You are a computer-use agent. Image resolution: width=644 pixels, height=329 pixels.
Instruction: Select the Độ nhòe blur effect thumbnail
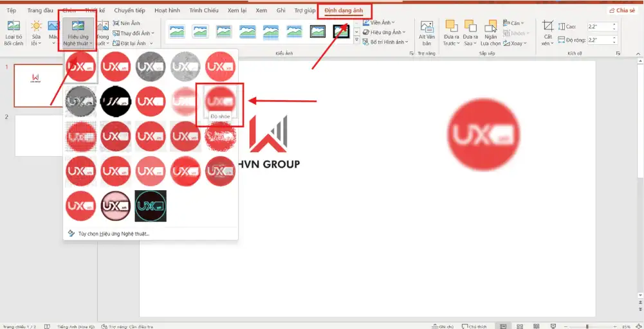(221, 102)
